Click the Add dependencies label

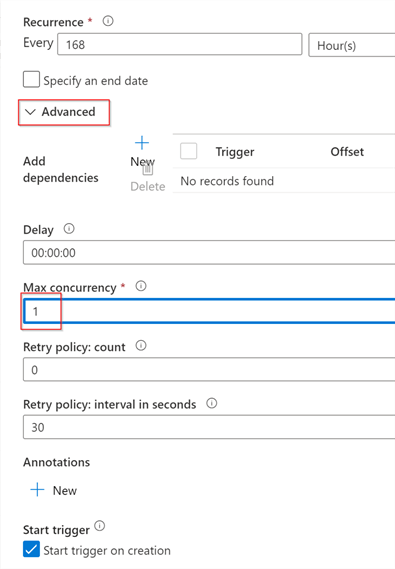[61, 169]
